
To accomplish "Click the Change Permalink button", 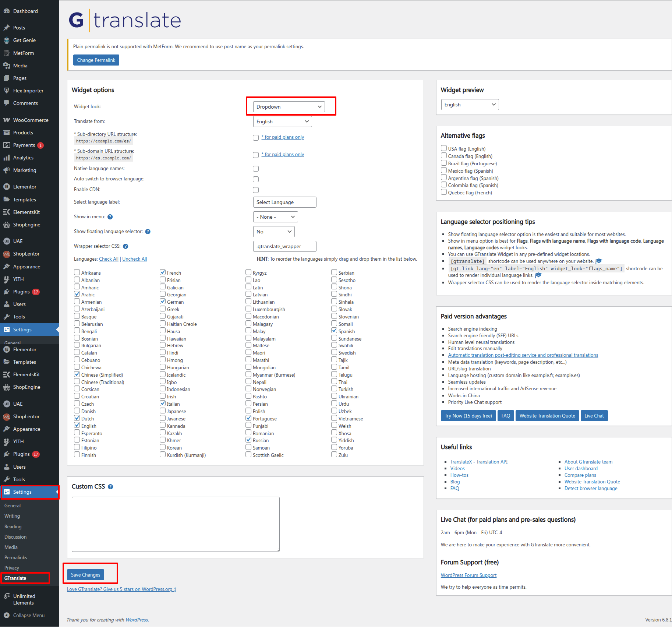I will pyautogui.click(x=96, y=60).
